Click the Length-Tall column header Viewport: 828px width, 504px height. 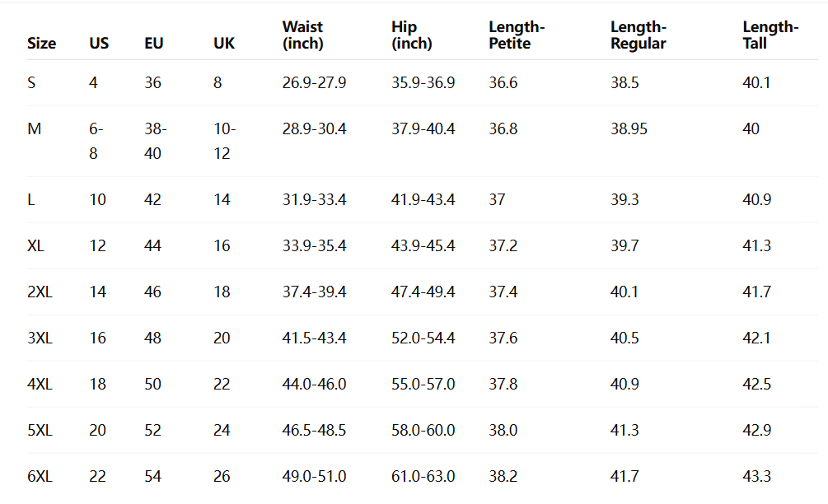pos(770,35)
